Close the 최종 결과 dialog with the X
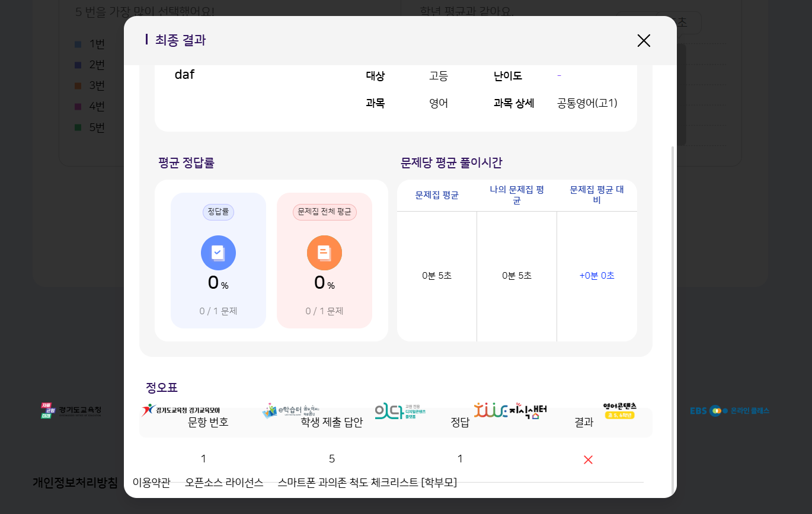The height and width of the screenshot is (514, 812). point(644,40)
